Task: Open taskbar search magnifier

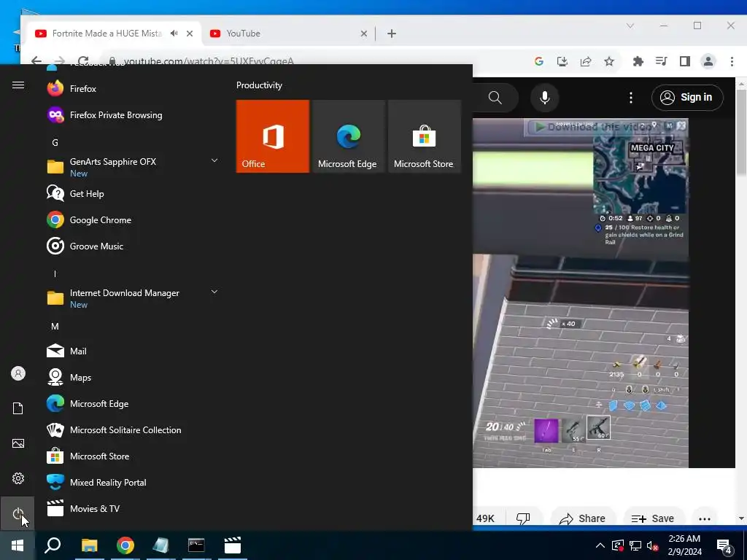Action: [x=53, y=545]
